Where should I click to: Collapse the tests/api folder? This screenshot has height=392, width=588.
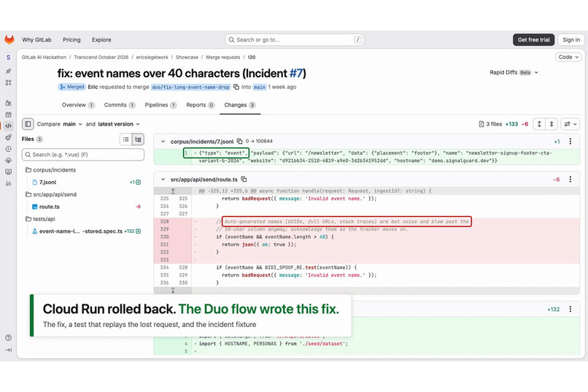point(40,219)
